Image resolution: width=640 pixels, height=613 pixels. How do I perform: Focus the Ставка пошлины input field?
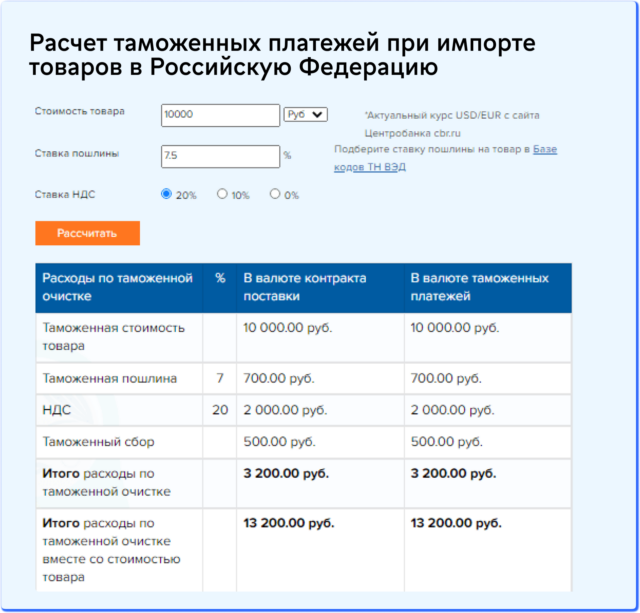point(220,156)
